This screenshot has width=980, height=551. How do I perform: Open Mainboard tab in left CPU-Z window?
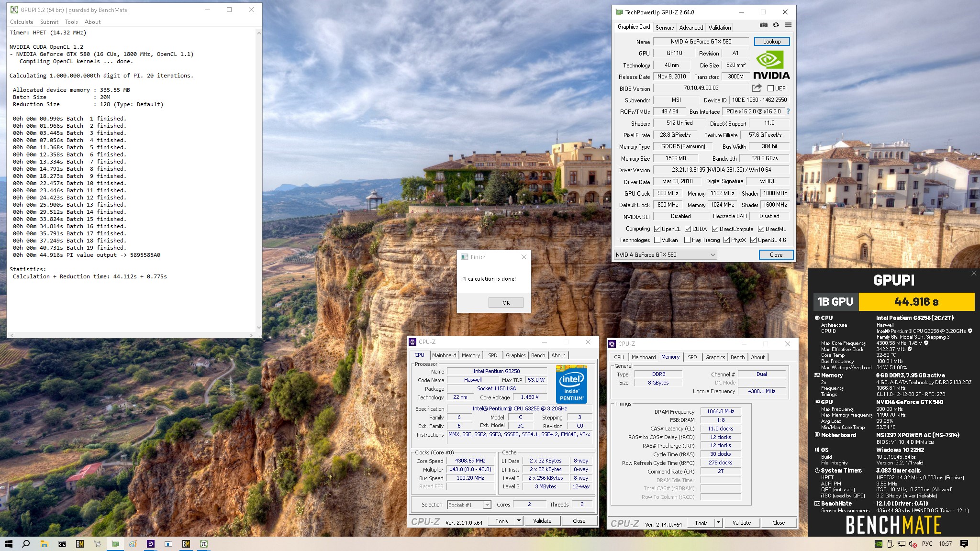tap(444, 355)
